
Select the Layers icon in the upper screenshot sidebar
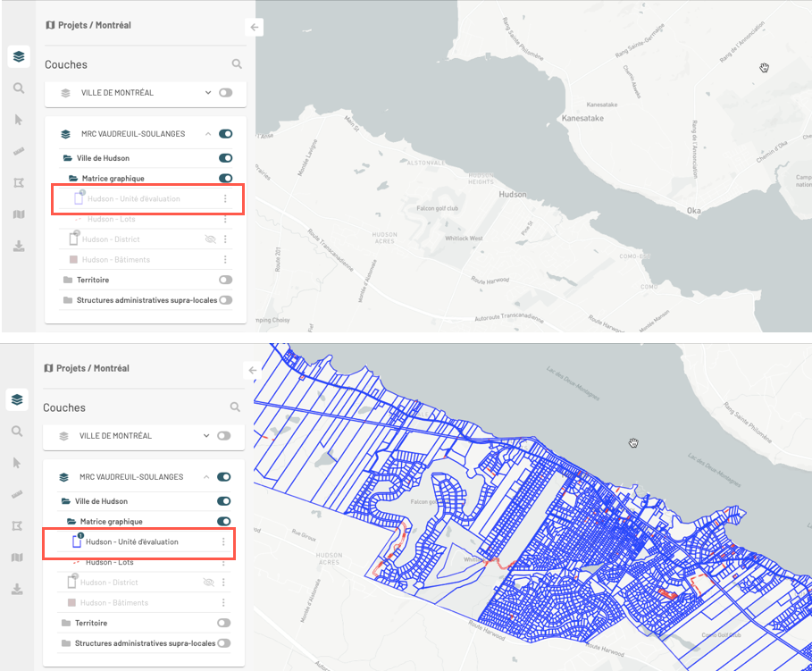17,57
